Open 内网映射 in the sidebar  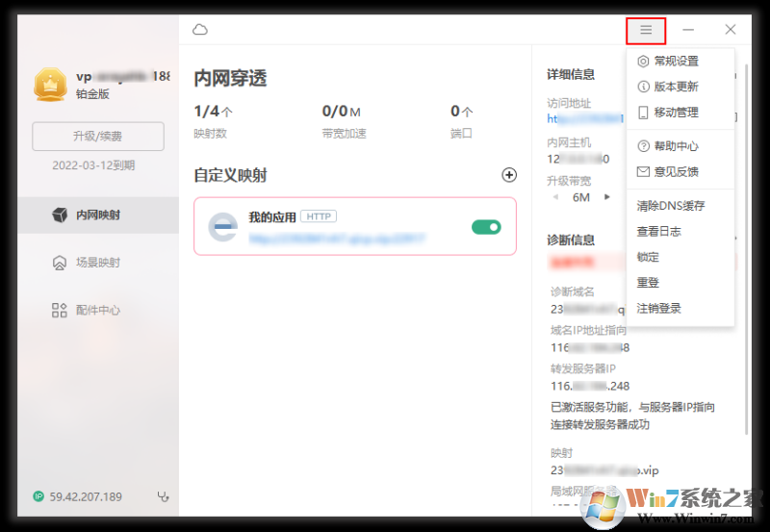pyautogui.click(x=97, y=215)
